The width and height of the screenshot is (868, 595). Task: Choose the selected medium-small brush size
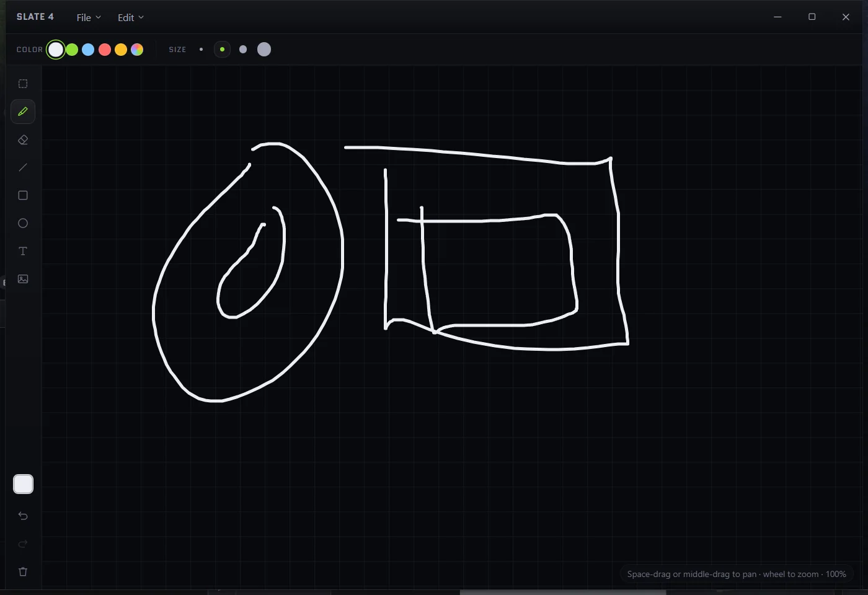(222, 50)
